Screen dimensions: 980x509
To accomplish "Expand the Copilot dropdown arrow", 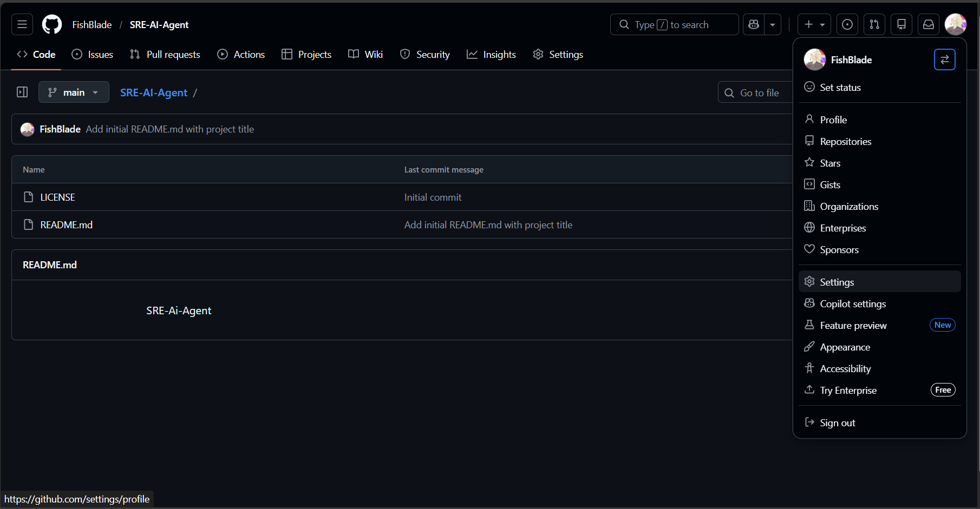I will click(773, 24).
